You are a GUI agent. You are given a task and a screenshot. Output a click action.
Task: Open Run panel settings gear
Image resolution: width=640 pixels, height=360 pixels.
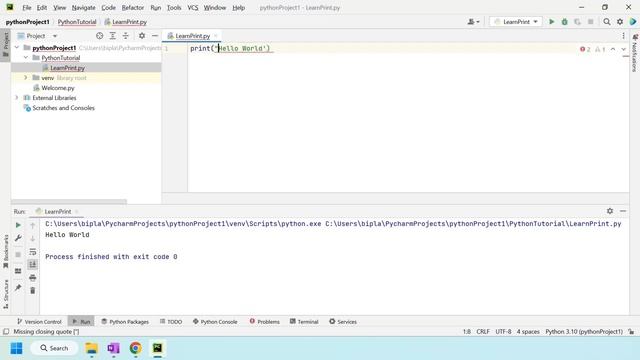(610, 211)
